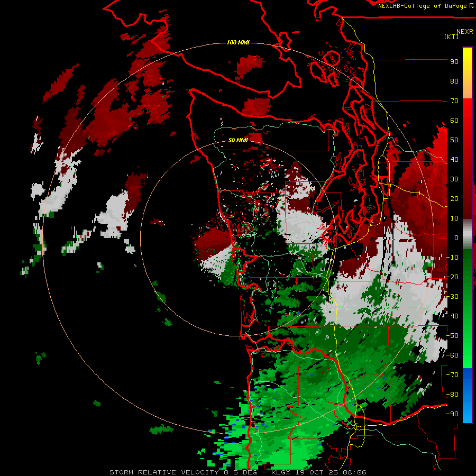Image resolution: width=476 pixels, height=476 pixels.
Task: Click the 0 value on the velocity scale
Action: 456,237
